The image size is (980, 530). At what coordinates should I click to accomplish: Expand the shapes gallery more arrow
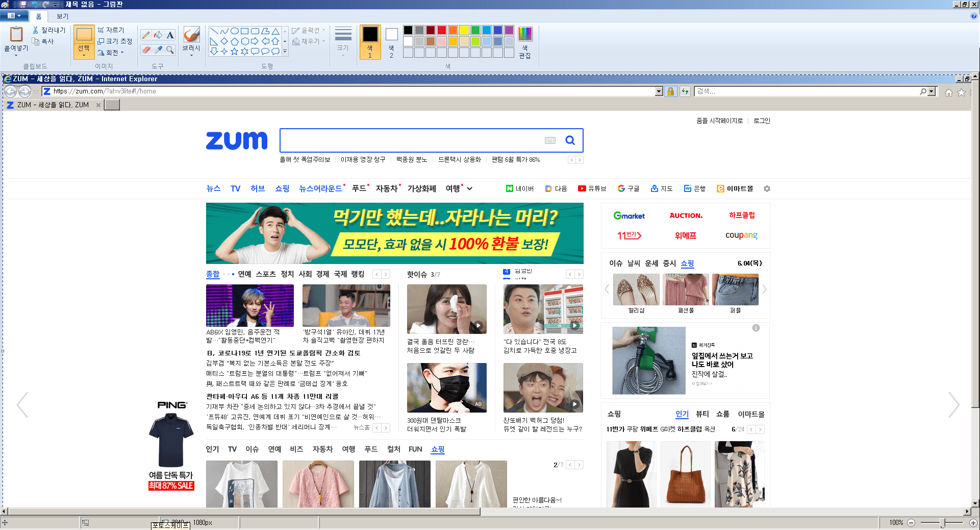coord(285,52)
